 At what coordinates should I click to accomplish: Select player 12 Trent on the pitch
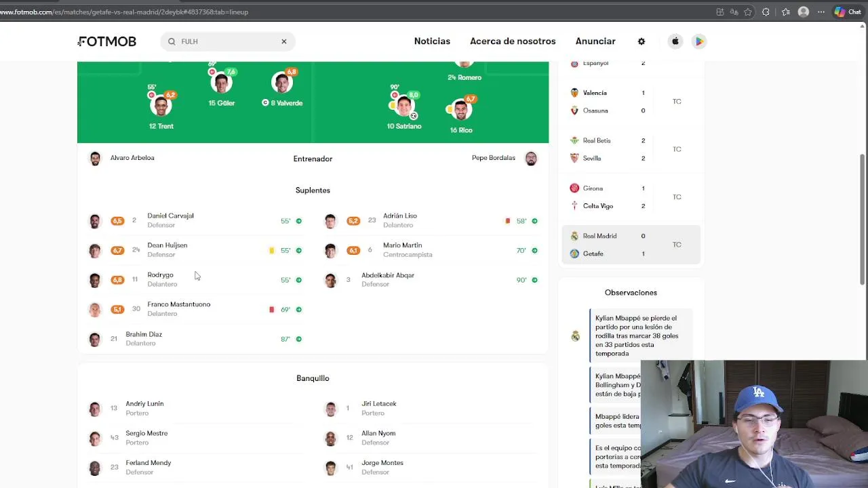click(x=161, y=108)
